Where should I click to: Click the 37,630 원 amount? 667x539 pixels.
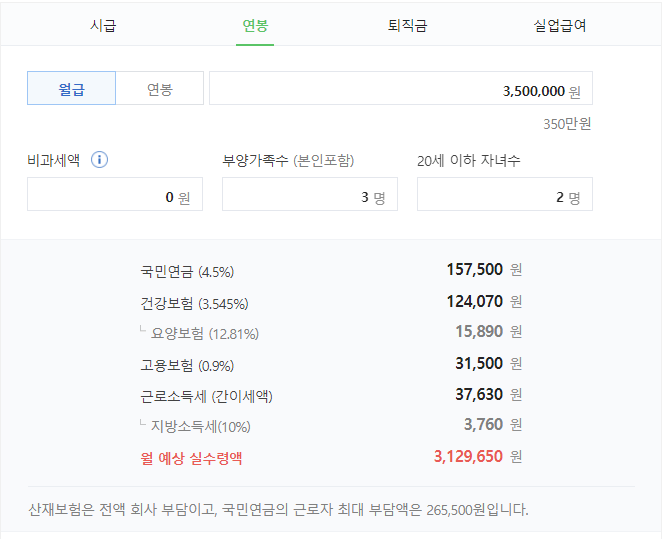[488, 394]
